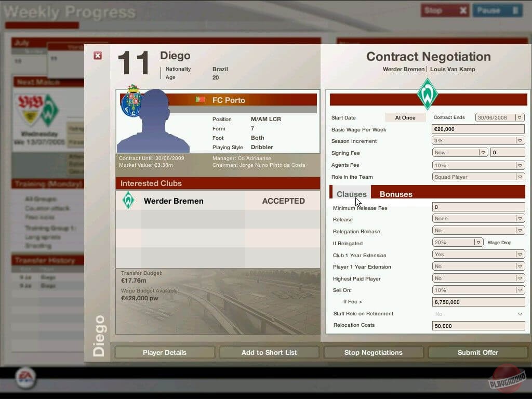Click the Stop Negotiations button
Viewport: 532px width, 399px height.
(x=373, y=352)
